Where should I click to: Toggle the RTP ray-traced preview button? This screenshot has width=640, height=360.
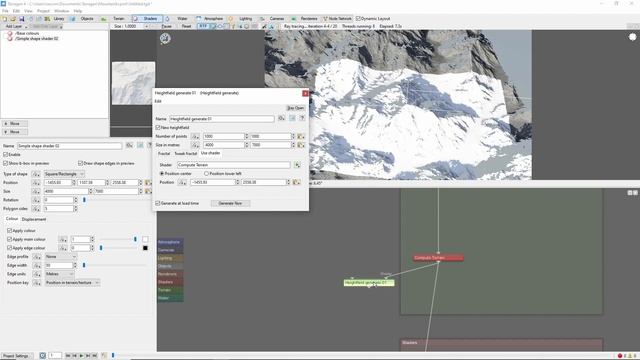(203, 26)
